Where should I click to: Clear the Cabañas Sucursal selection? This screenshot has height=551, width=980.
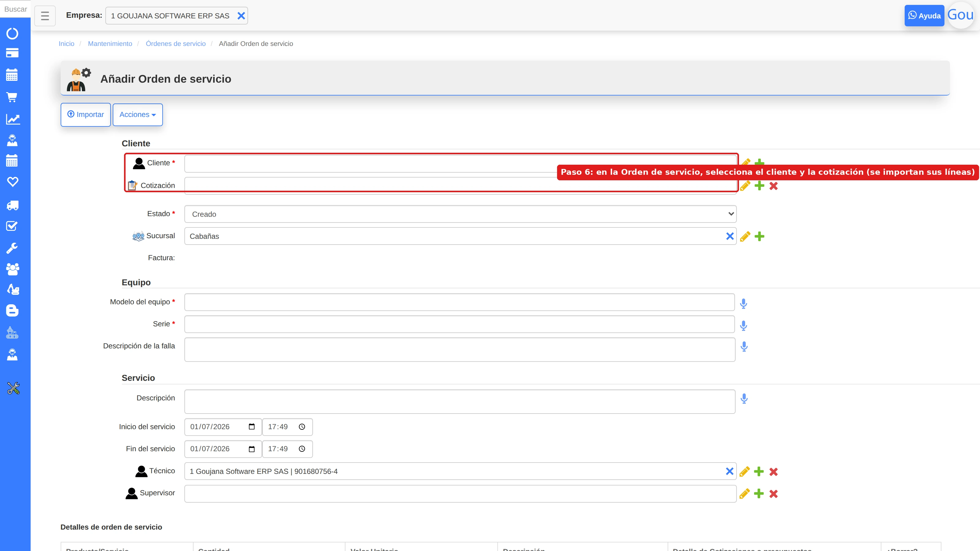(x=730, y=236)
